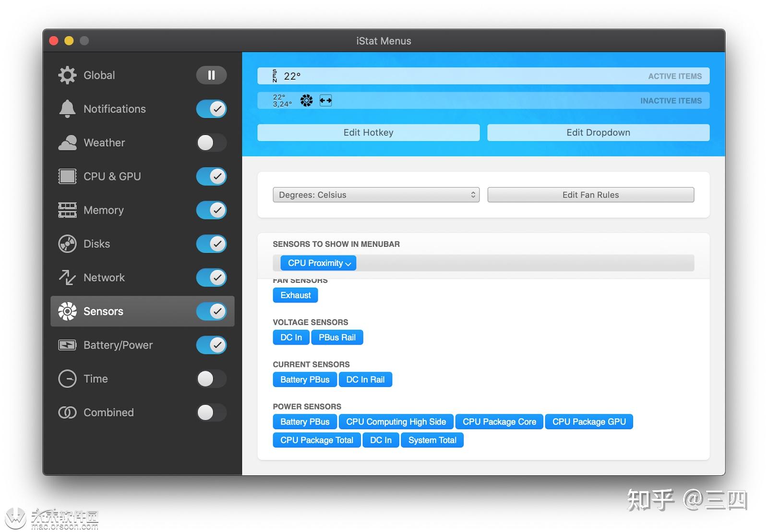Click the Memory RAM icon
768x532 pixels.
(67, 210)
